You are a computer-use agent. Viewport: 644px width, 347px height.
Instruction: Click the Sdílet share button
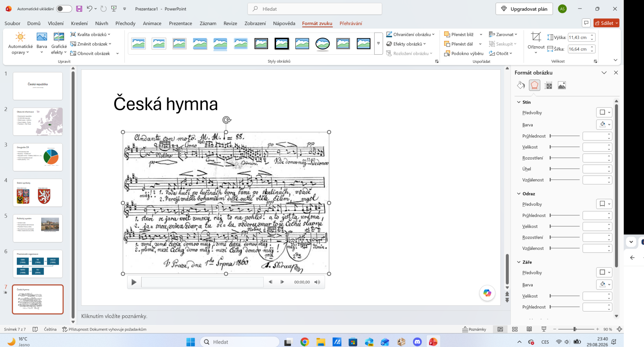(606, 23)
